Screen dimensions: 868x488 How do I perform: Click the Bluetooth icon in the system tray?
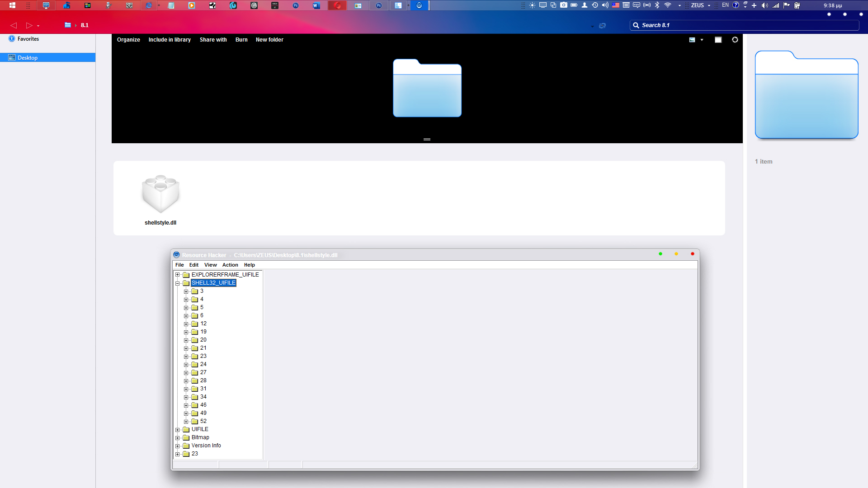pos(657,5)
